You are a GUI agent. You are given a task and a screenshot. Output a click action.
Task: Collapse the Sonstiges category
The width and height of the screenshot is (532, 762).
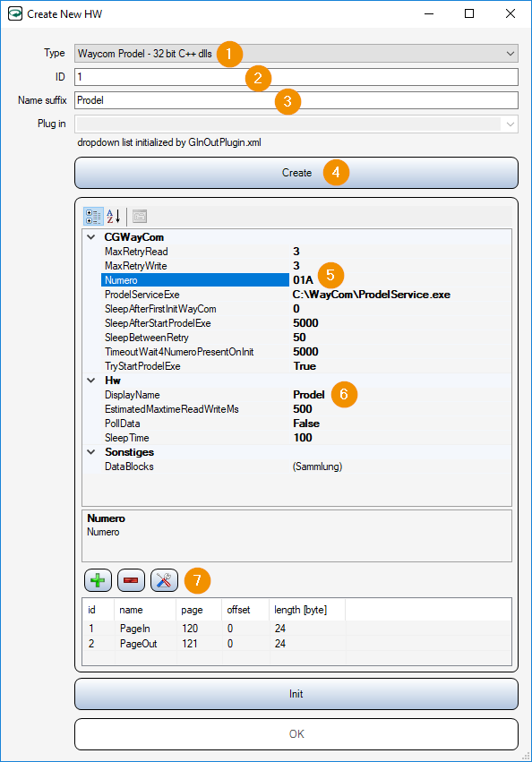91,452
